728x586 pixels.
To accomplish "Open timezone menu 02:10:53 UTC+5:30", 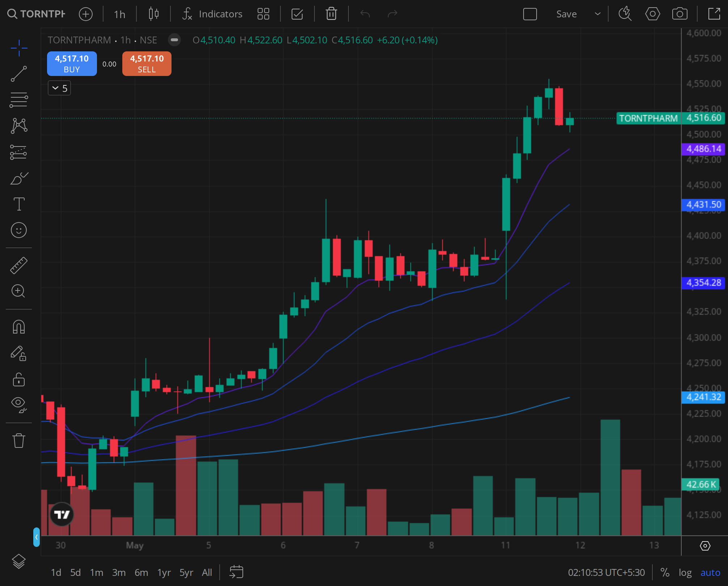I will pos(606,572).
